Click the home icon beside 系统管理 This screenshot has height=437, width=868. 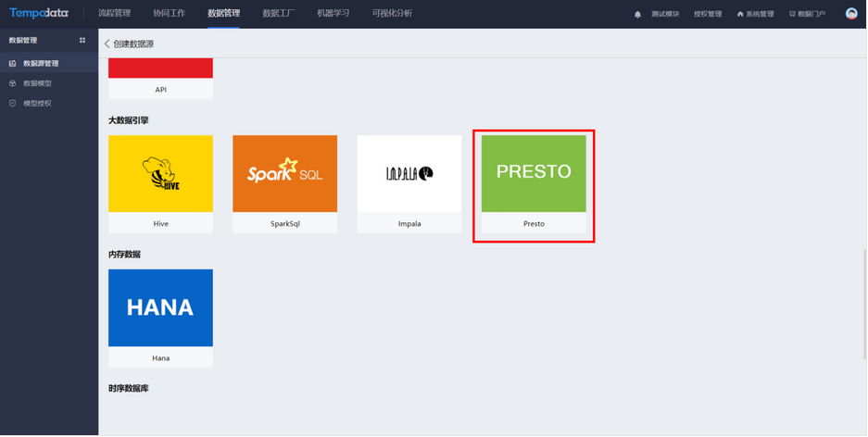tap(740, 15)
